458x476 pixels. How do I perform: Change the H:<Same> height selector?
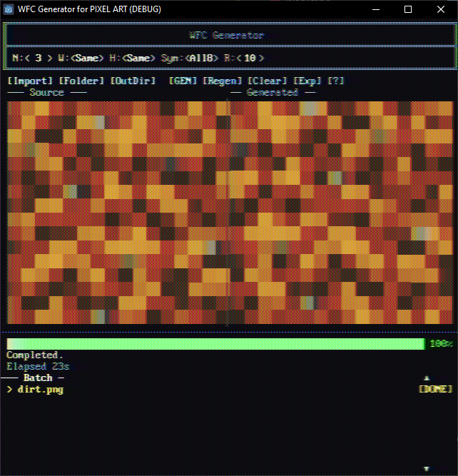tap(132, 58)
